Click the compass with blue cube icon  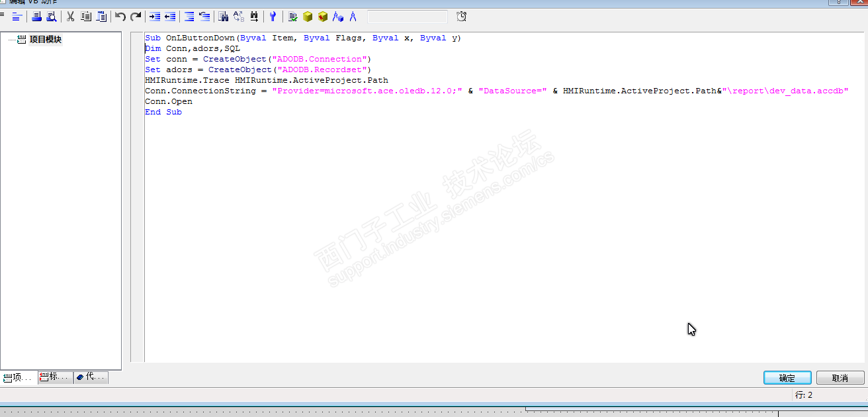click(338, 17)
